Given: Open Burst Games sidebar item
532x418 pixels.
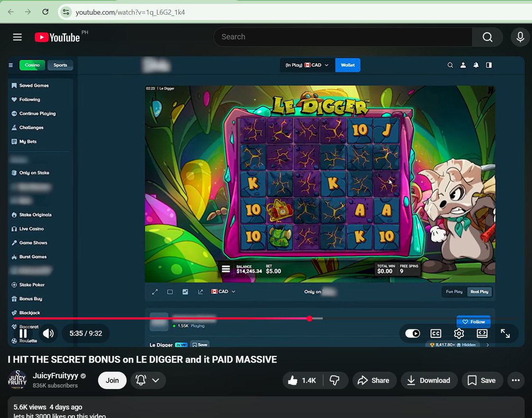Looking at the screenshot, I should 29,257.
